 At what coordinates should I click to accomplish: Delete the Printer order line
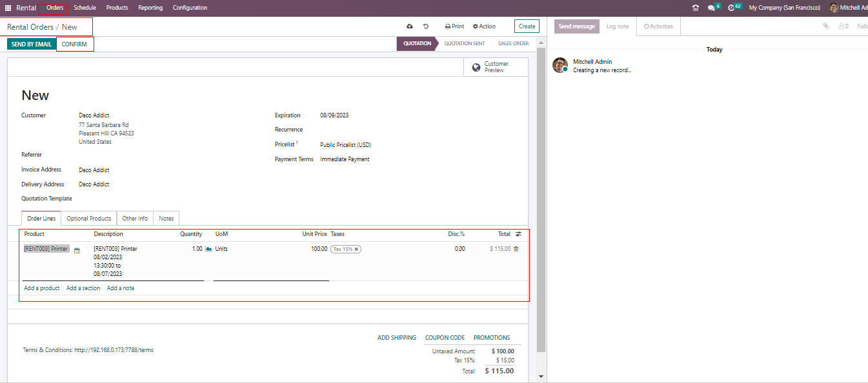516,249
